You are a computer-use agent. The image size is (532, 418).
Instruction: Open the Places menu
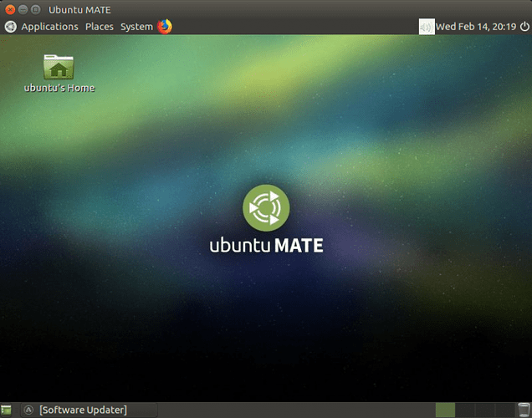[x=99, y=27]
